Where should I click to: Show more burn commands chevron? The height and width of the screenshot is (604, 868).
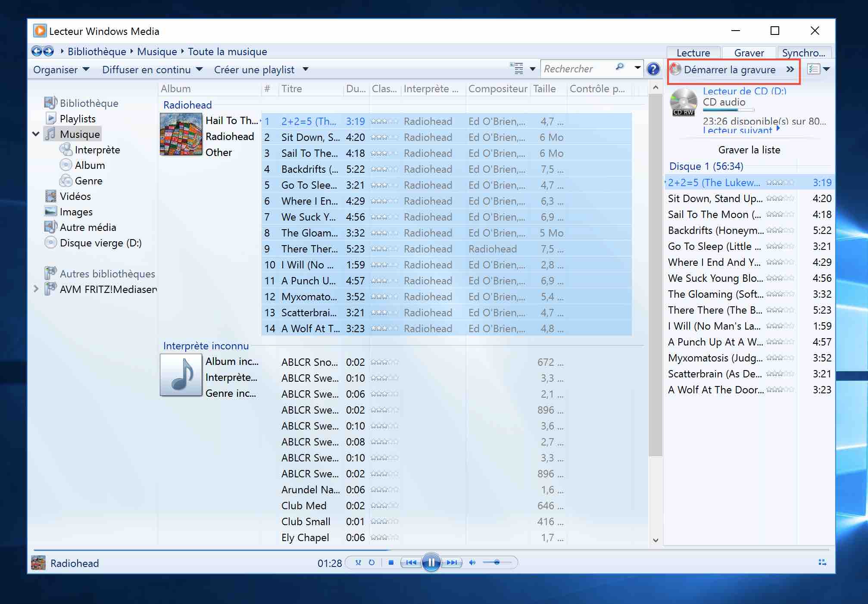tap(790, 69)
